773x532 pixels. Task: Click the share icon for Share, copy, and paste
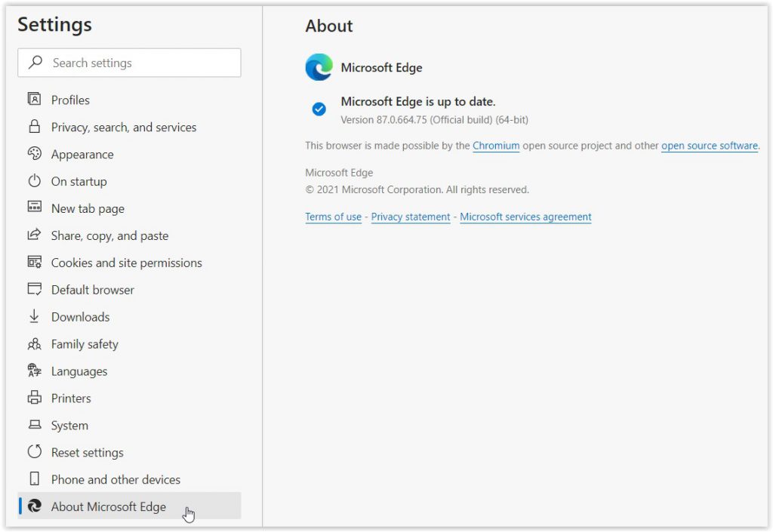pos(34,235)
